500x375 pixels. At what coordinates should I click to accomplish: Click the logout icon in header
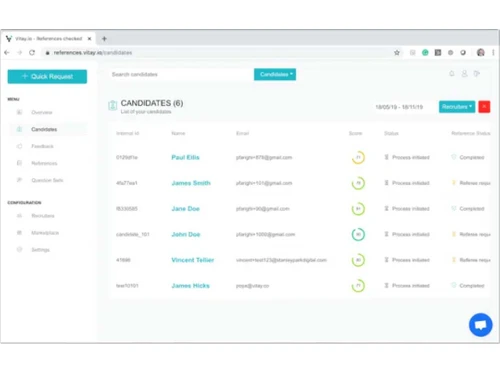[x=477, y=74]
